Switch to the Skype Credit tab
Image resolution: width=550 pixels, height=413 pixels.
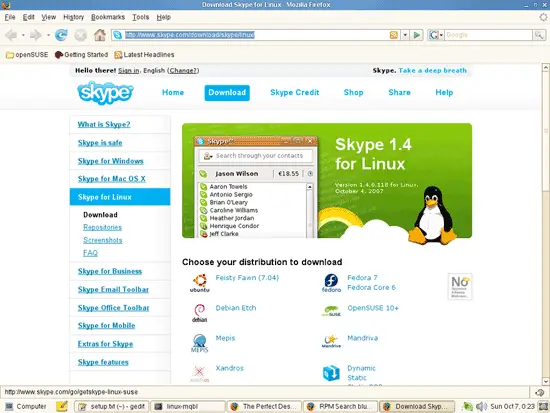click(x=295, y=93)
